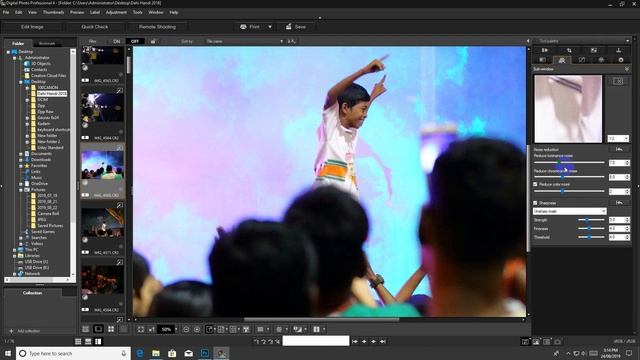Open the Sort by File name dropdown
This screenshot has width=640, height=360.
pos(244,41)
